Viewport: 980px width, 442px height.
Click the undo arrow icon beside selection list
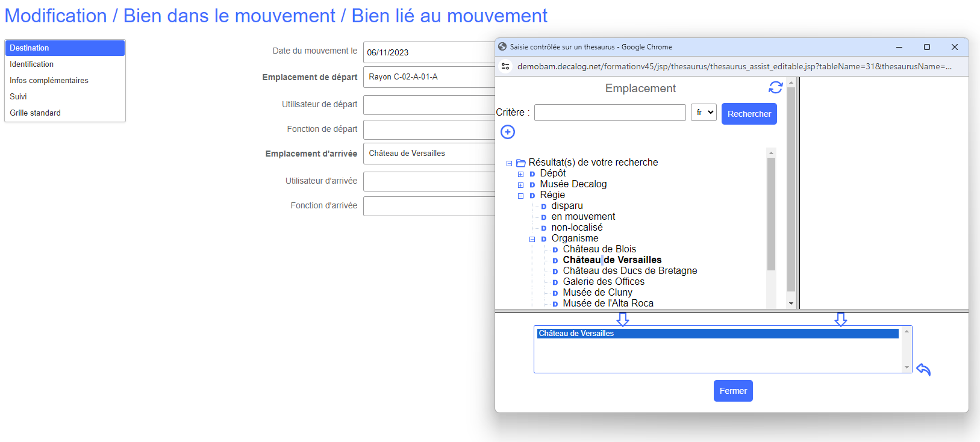point(923,369)
